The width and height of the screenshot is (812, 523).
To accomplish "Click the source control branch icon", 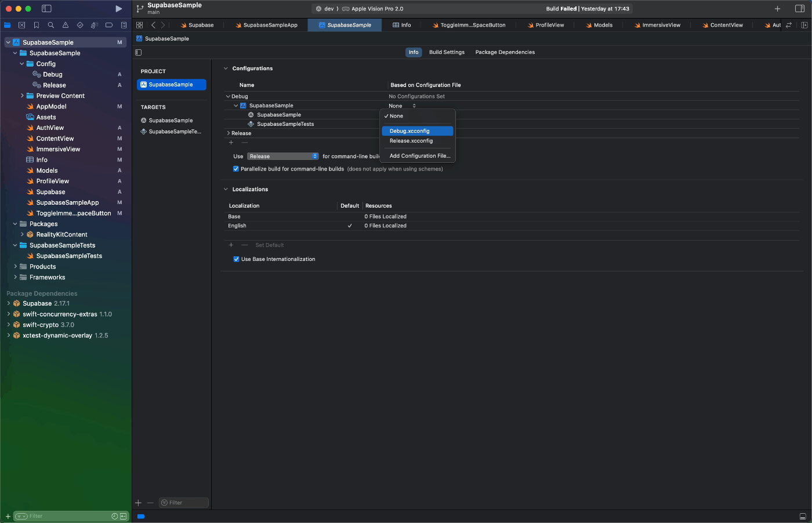I will point(140,9).
